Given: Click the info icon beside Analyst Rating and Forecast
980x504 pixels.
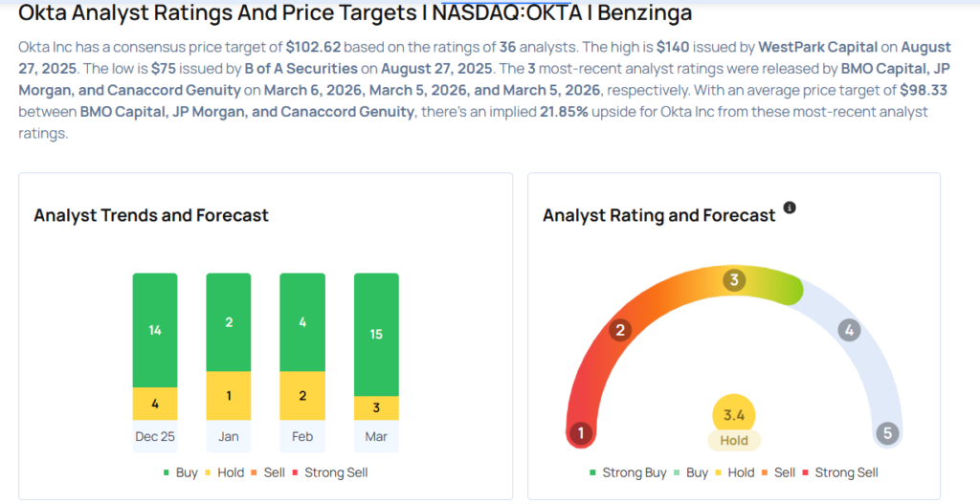Looking at the screenshot, I should (x=790, y=208).
